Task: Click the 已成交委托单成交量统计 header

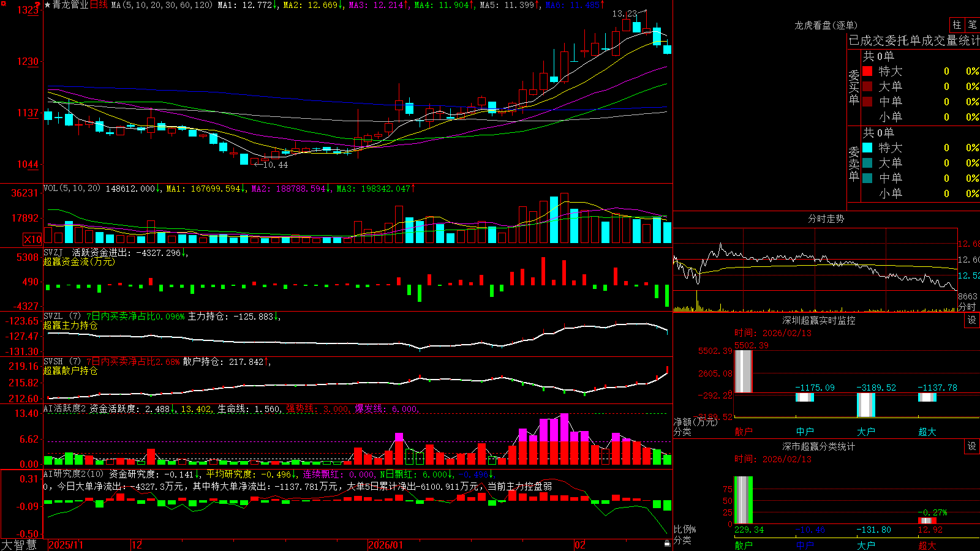Action: click(914, 40)
